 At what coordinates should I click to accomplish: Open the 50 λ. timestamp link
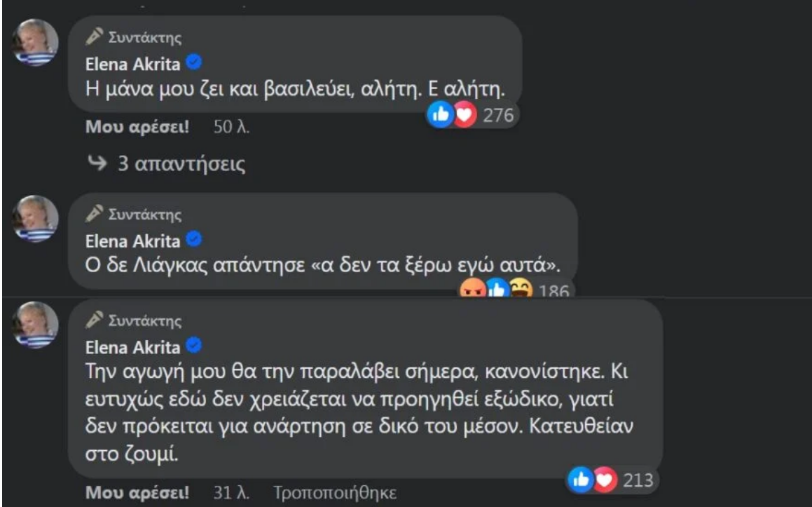click(231, 128)
